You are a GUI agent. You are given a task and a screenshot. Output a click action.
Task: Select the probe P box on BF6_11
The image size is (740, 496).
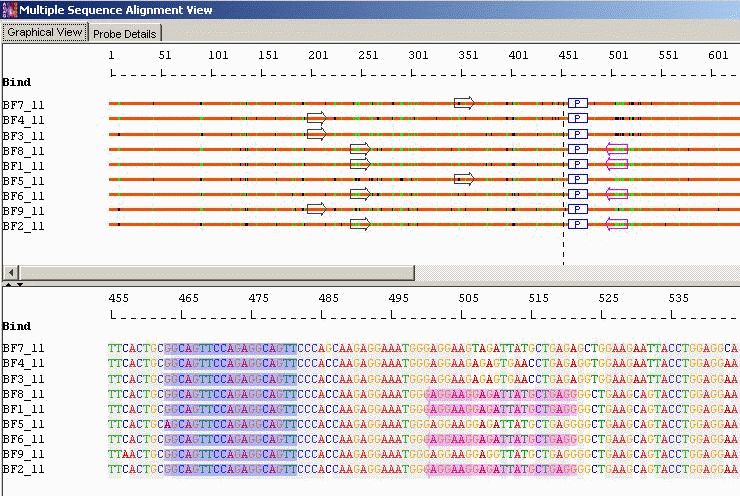(578, 194)
